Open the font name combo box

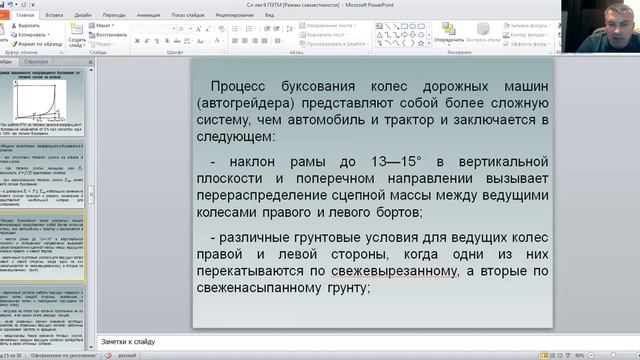click(154, 29)
